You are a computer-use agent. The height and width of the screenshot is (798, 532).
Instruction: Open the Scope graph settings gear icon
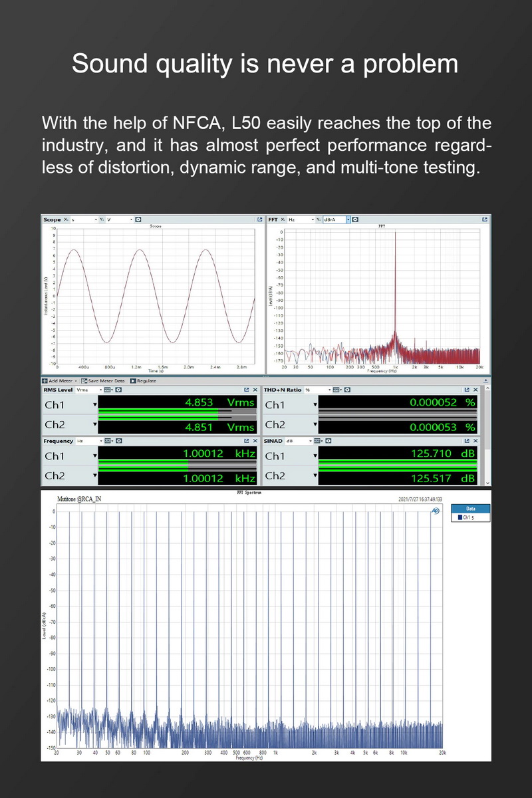[x=138, y=219]
